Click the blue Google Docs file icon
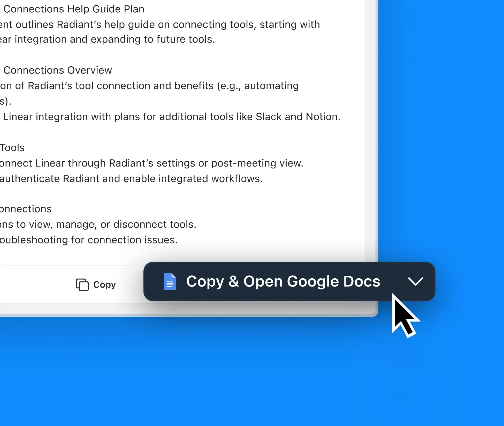Screen dimensions: 504x426 coord(170,281)
